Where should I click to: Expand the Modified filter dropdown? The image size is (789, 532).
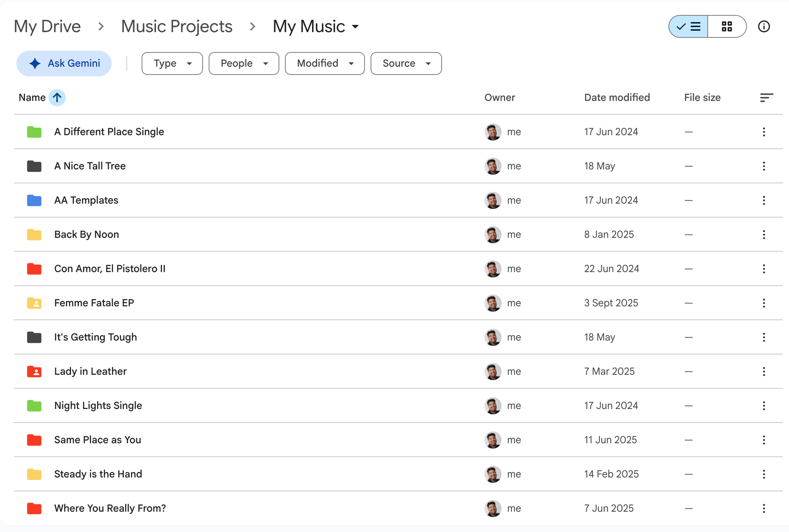325,63
